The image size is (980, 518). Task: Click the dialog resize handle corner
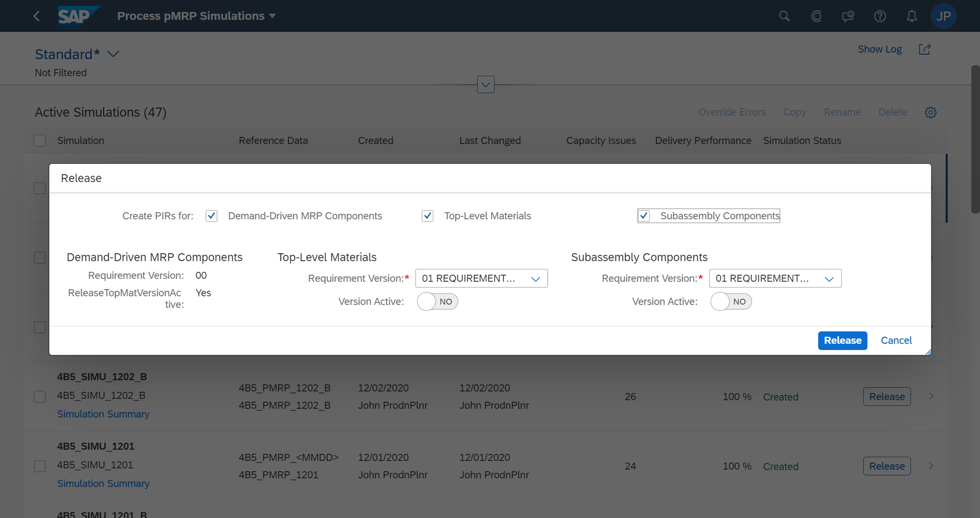928,352
